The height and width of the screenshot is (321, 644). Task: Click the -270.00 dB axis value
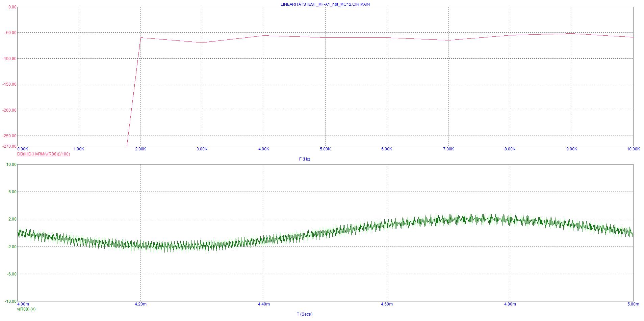[9, 146]
